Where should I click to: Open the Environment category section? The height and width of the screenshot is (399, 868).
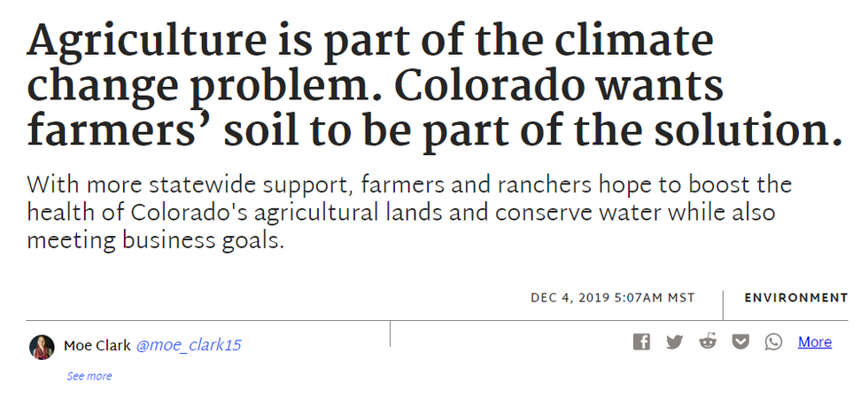point(795,298)
